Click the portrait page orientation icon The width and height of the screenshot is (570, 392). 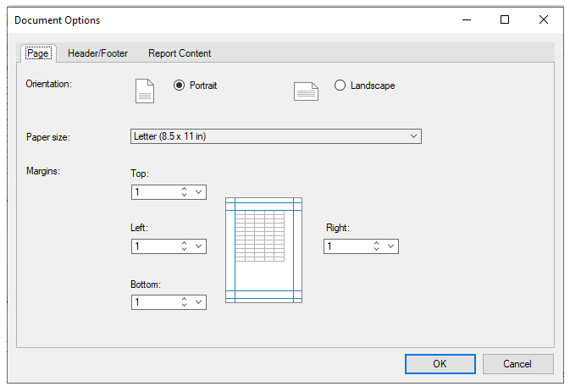pyautogui.click(x=145, y=90)
